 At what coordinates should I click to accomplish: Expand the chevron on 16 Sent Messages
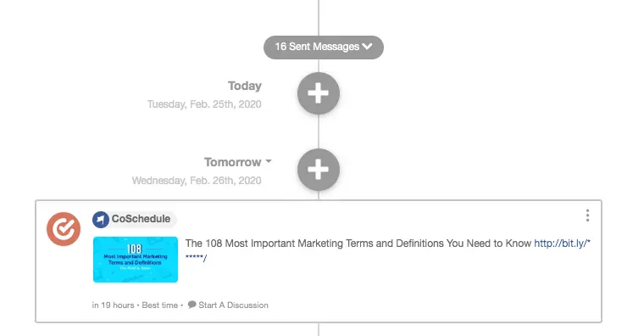(367, 47)
